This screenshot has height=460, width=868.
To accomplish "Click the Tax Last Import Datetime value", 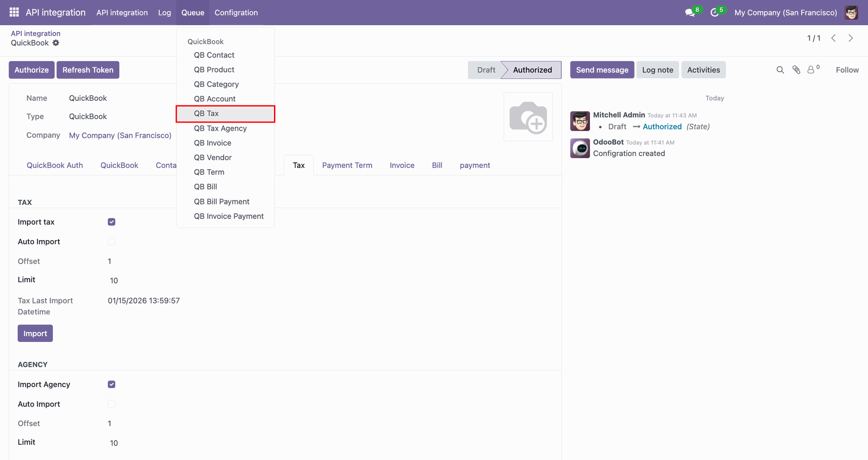I will pos(144,300).
